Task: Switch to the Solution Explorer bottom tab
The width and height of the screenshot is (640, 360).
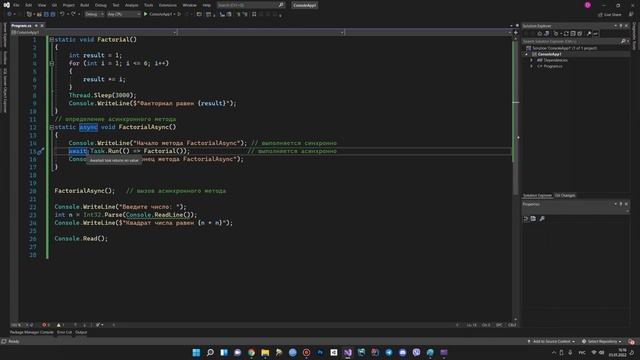Action: tap(537, 196)
